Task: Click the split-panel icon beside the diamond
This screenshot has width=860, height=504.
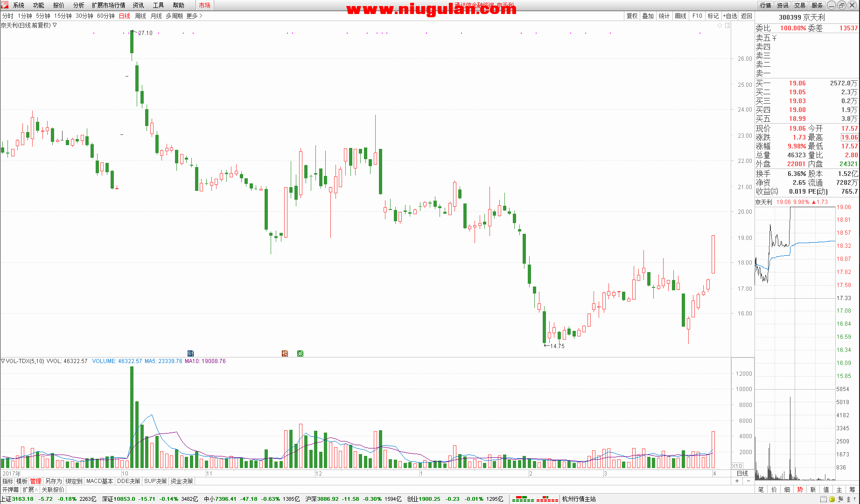Action: (x=727, y=25)
